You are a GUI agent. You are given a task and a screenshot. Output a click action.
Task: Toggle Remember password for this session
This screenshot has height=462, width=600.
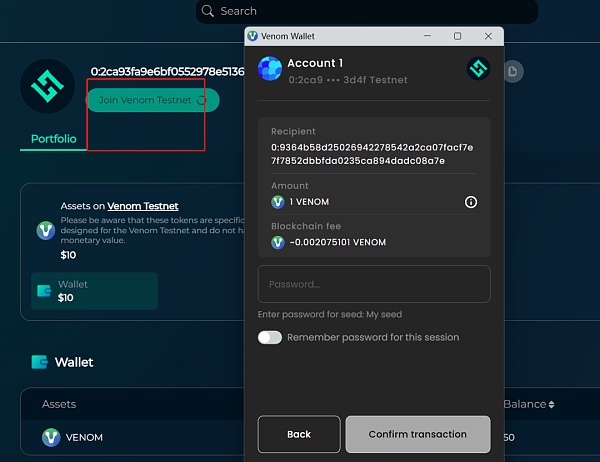pyautogui.click(x=270, y=337)
